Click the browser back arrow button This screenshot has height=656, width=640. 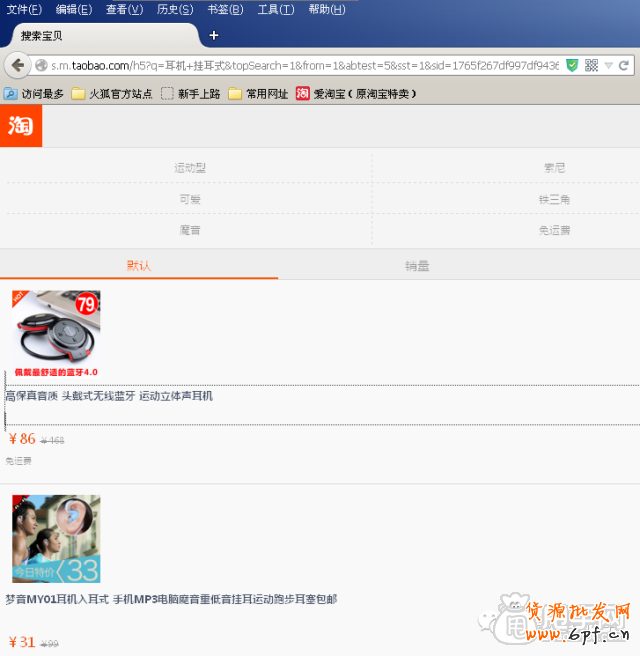17,65
